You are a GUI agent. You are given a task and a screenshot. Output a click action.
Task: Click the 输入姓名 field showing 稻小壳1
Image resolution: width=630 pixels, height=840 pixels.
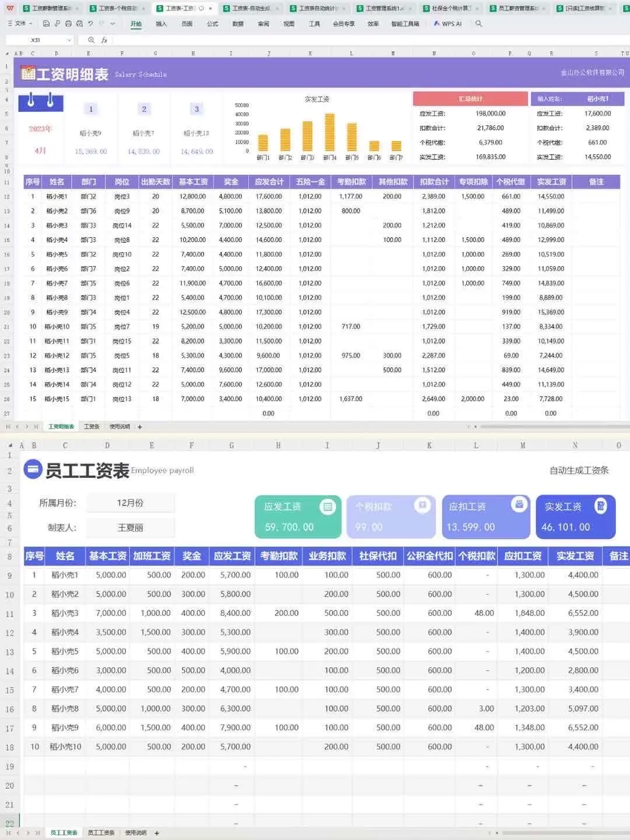[x=597, y=99]
